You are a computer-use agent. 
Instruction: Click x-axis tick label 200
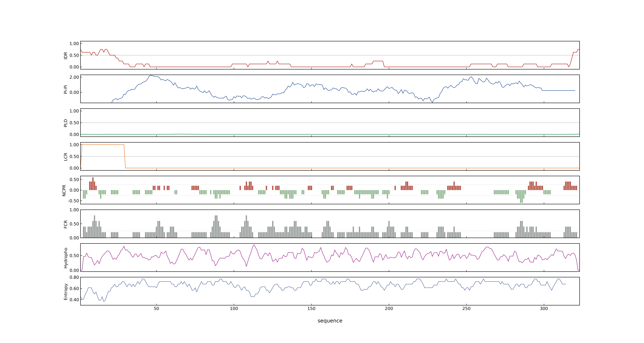point(389,308)
